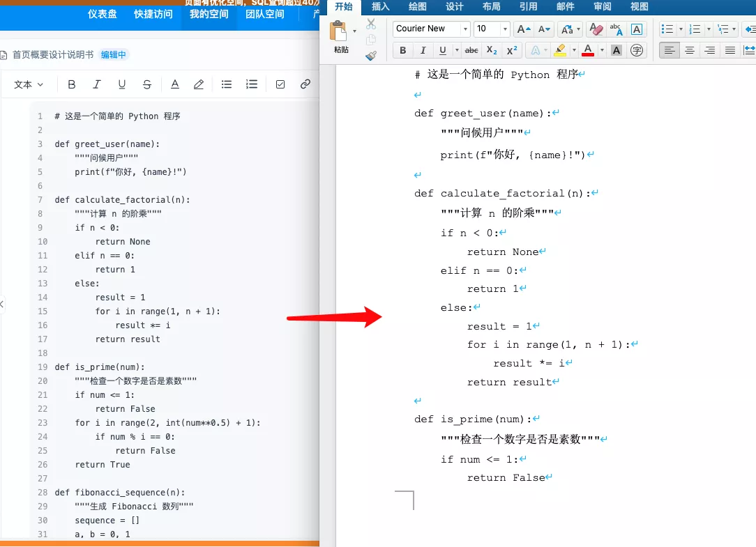
Task: Open 快捷访问 in the navigation bar
Action: click(x=153, y=14)
